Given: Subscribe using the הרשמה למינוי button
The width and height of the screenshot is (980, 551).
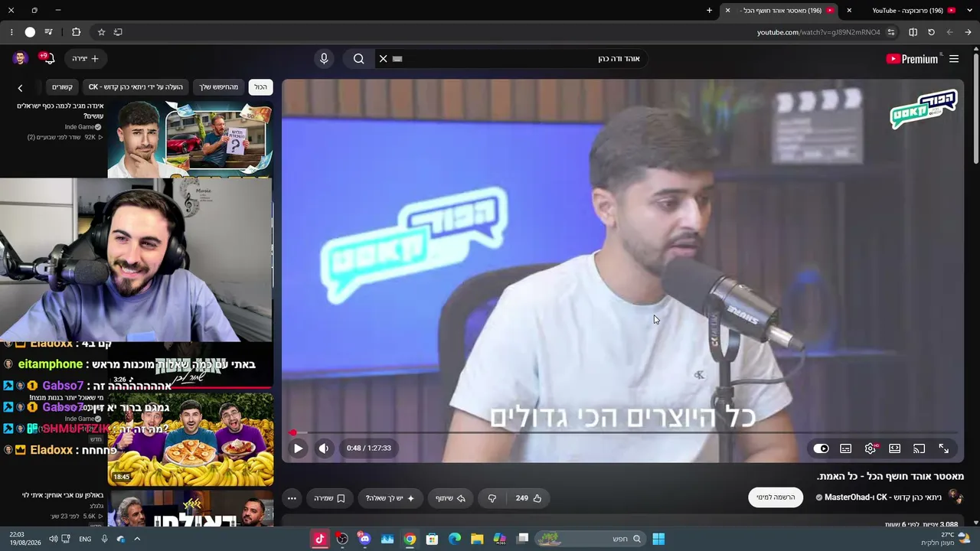Looking at the screenshot, I should click(x=776, y=497).
